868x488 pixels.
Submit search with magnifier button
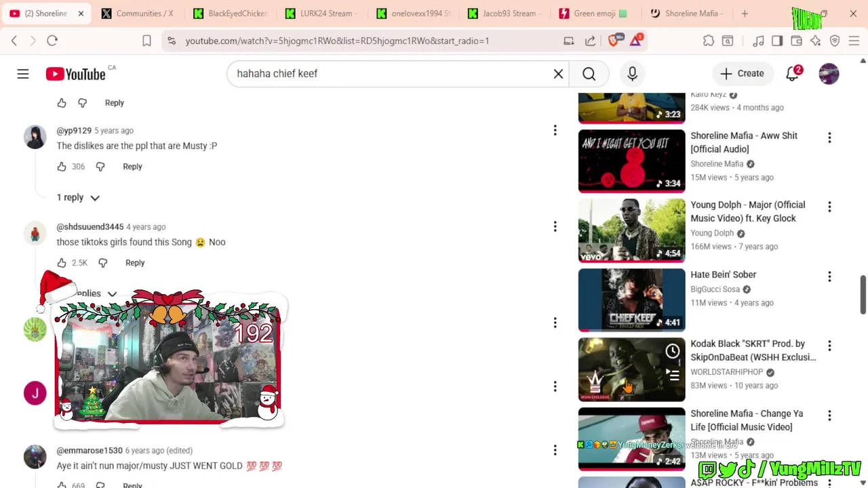[x=589, y=73]
